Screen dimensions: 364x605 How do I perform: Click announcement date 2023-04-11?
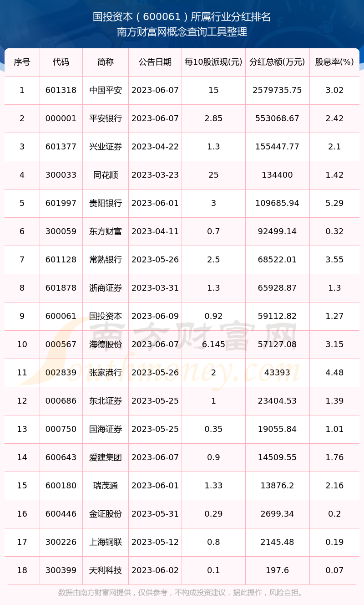pyautogui.click(x=155, y=231)
